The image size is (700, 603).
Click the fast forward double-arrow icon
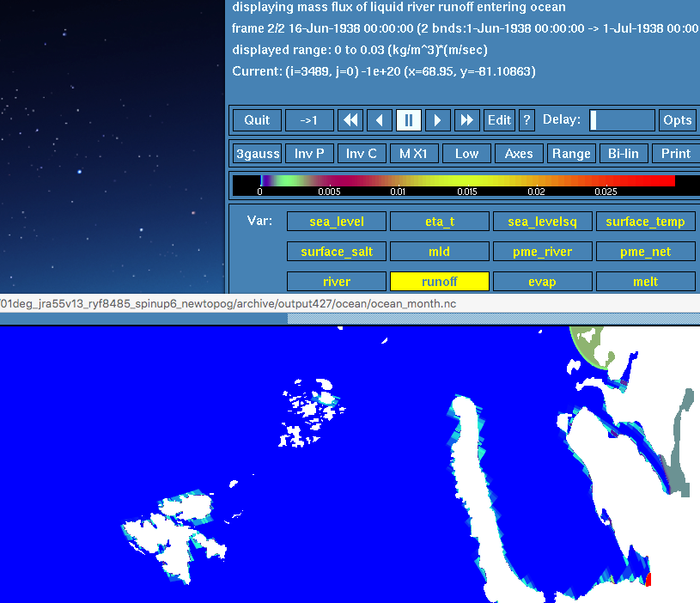pyautogui.click(x=467, y=120)
